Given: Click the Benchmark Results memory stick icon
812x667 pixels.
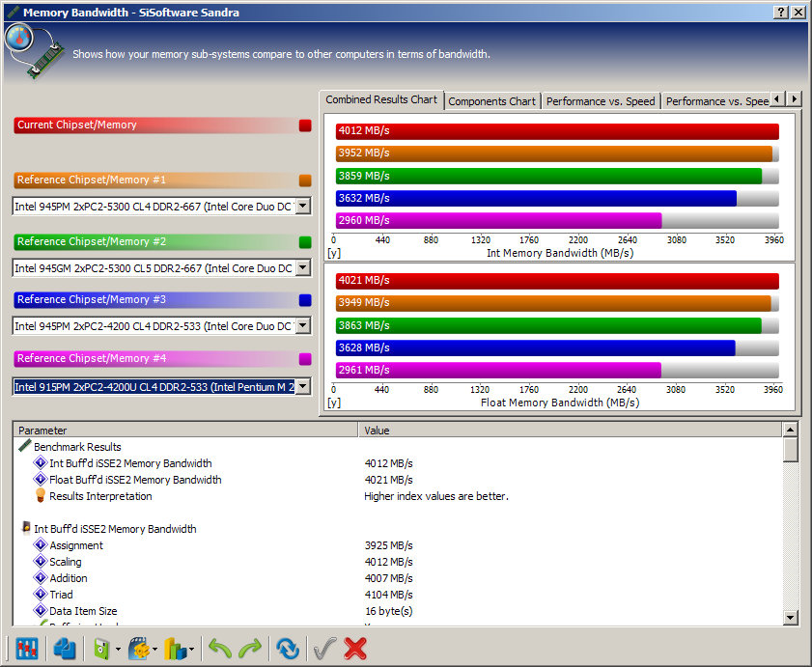Looking at the screenshot, I should 25,446.
